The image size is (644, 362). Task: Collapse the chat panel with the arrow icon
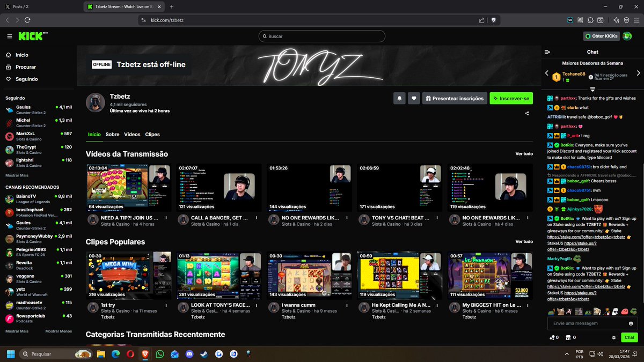point(547,52)
